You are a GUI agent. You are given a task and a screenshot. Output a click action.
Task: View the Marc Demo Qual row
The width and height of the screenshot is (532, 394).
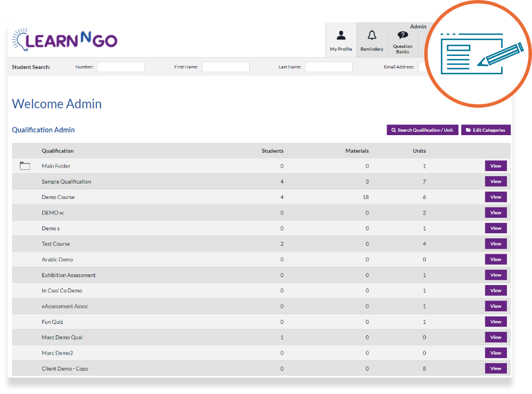click(496, 338)
